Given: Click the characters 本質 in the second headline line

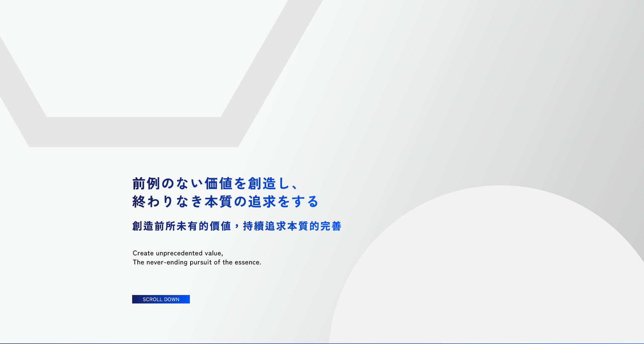Looking at the screenshot, I should point(218,202).
